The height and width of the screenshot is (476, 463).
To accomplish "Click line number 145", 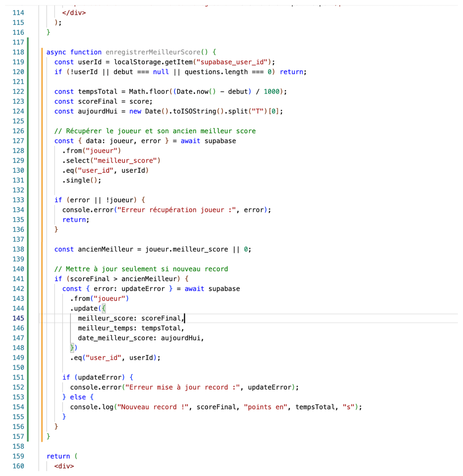I will click(x=18, y=318).
